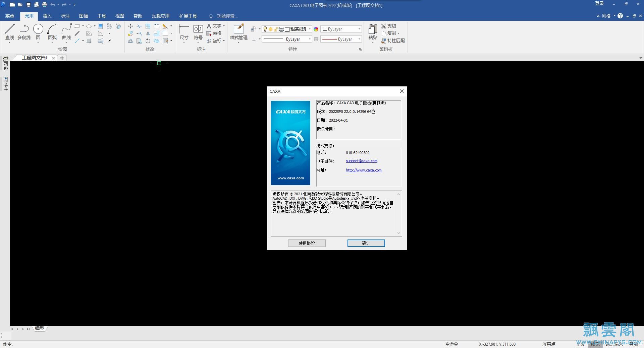Open the layer 粗实线层 dropdown
644x348 pixels.
310,29
